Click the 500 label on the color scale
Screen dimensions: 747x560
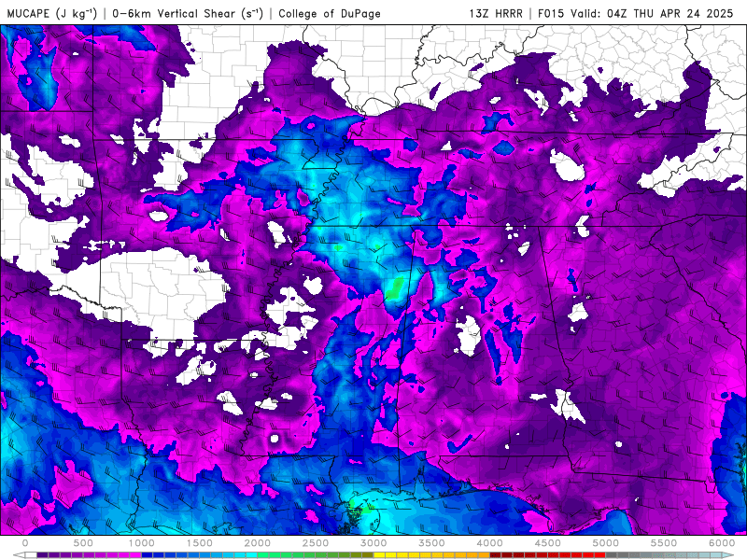pyautogui.click(x=83, y=543)
